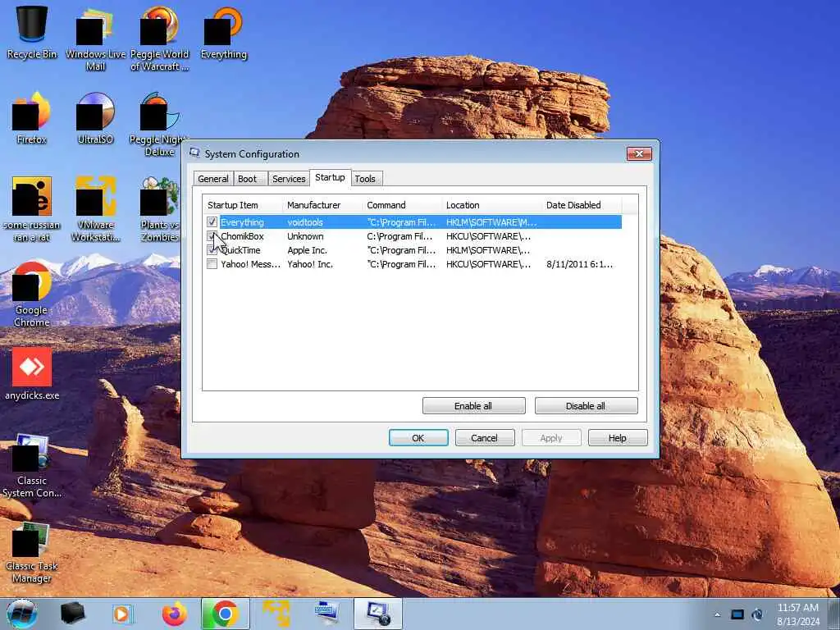
Task: Launch media player from the taskbar
Action: click(123, 614)
